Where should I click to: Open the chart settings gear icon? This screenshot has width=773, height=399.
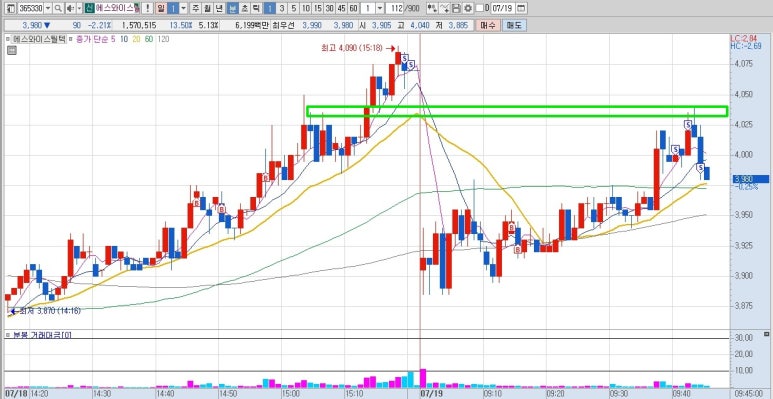(x=468, y=8)
